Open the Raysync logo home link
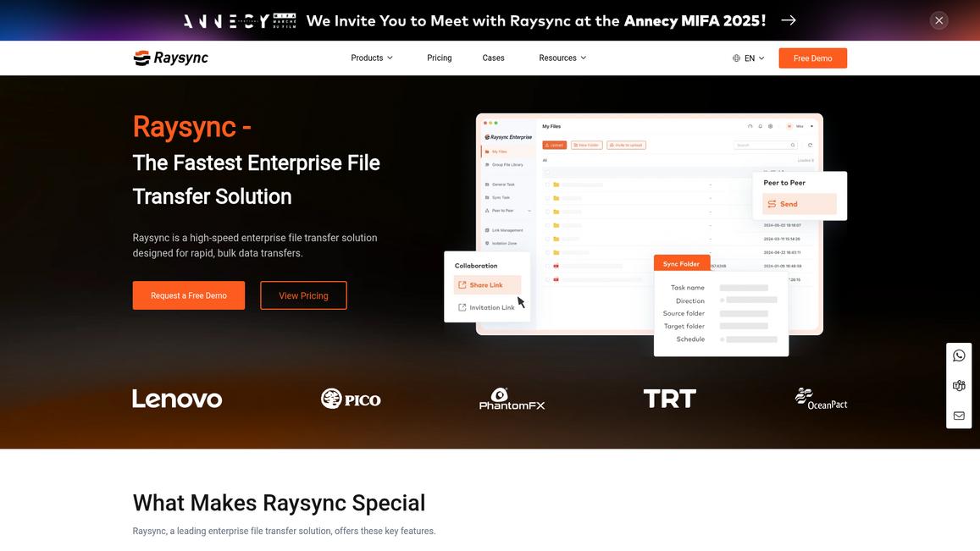 [x=170, y=58]
